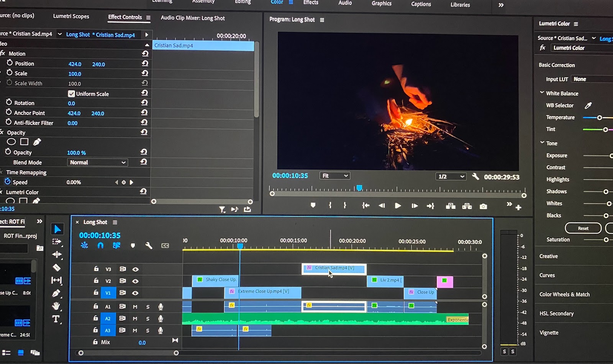Click the Lift button in Program monitor
Image resolution: width=613 pixels, height=364 pixels.
pos(451,206)
